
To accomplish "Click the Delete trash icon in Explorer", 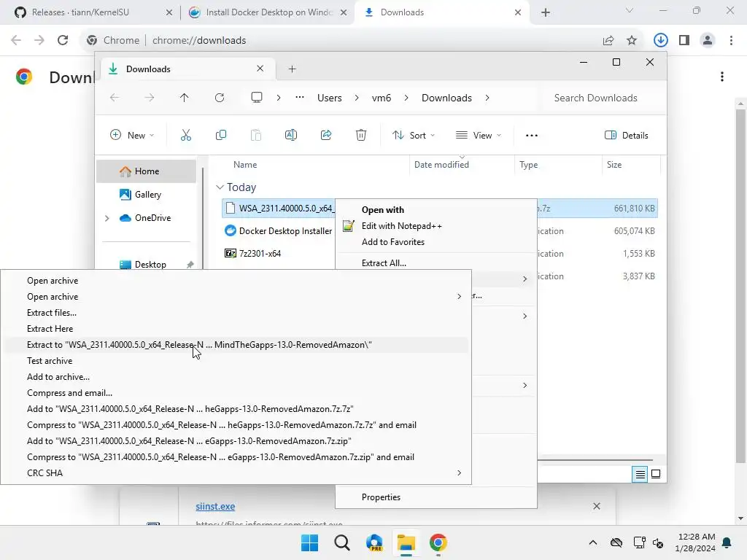I will click(361, 135).
